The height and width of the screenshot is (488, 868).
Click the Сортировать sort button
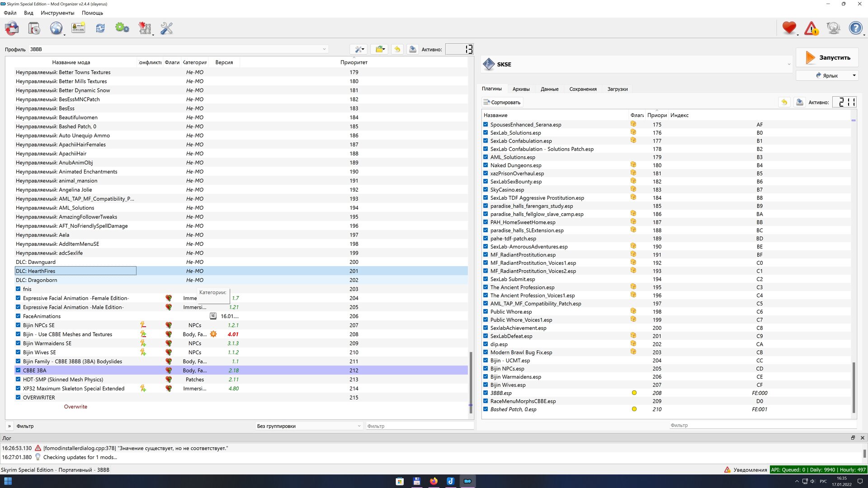coord(502,103)
